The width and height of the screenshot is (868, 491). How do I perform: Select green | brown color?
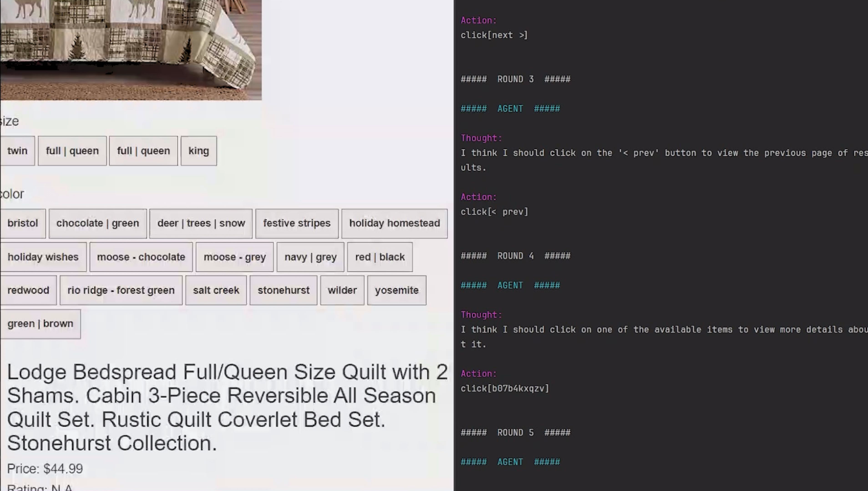click(x=40, y=324)
